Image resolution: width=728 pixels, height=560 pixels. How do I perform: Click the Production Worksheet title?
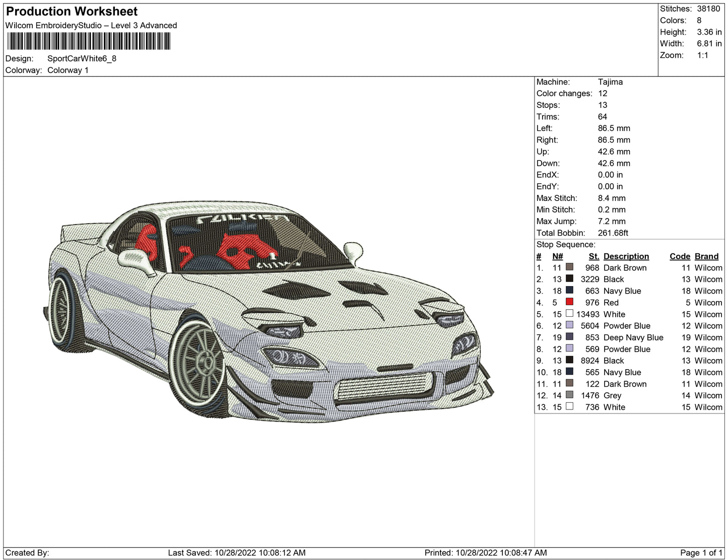tap(72, 12)
